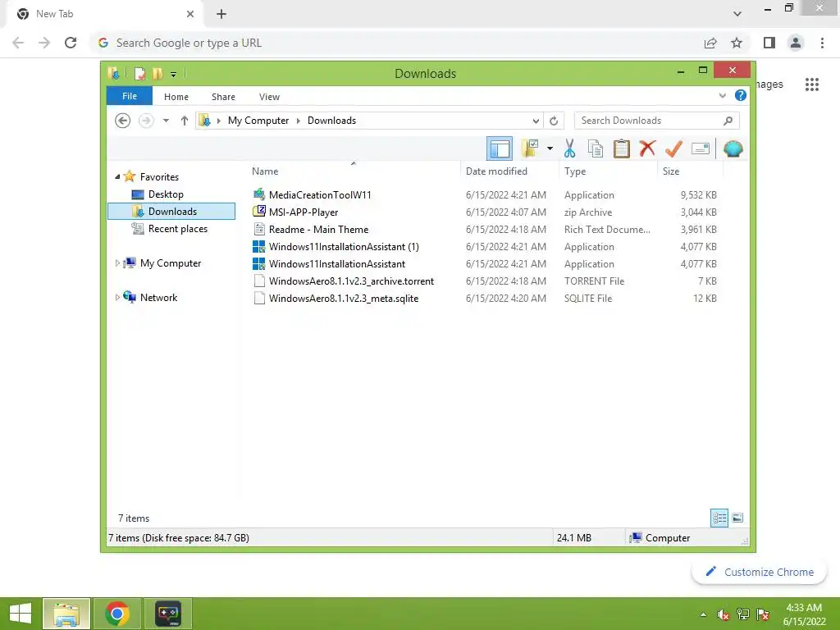This screenshot has width=840, height=630.
Task: Open quick access toolbar customize dropdown
Action: point(173,75)
